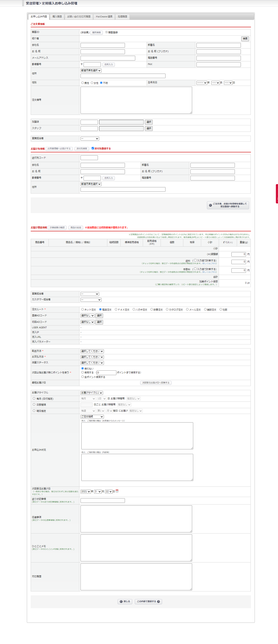278x644 pixels.
Task: Click the 対応履歴 text area
Action: pos(136,577)
